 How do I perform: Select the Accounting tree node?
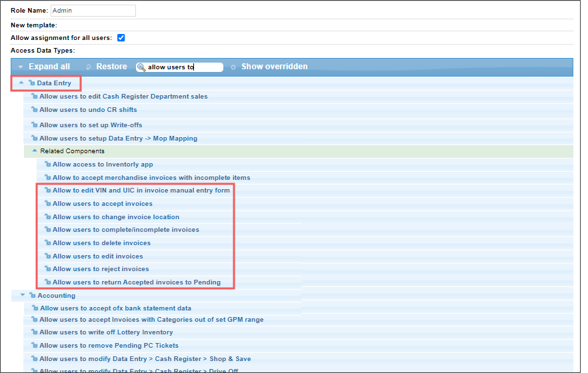(56, 296)
